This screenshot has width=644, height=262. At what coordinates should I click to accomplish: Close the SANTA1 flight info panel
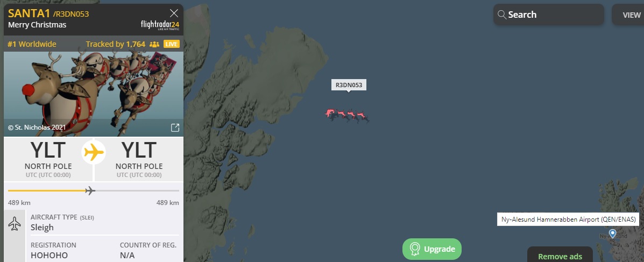[174, 13]
